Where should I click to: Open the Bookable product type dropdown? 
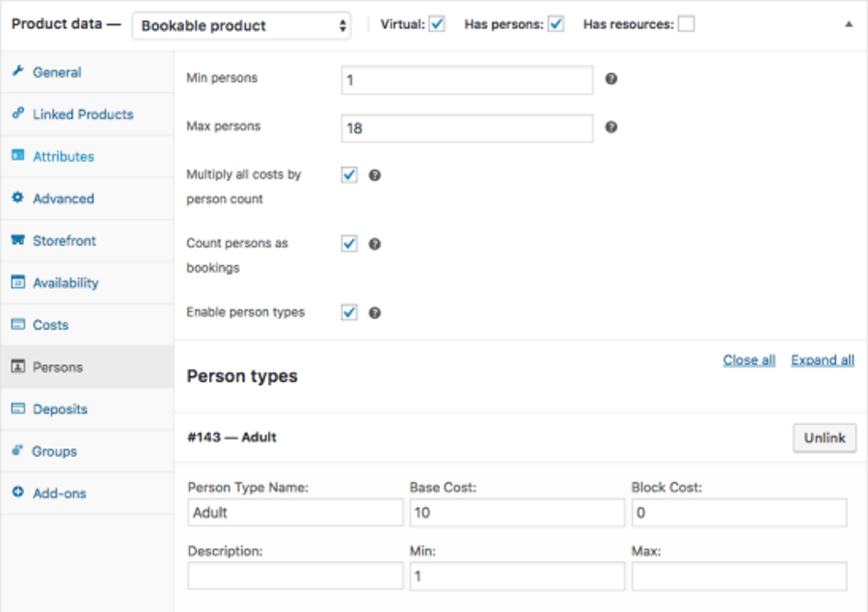tap(242, 26)
